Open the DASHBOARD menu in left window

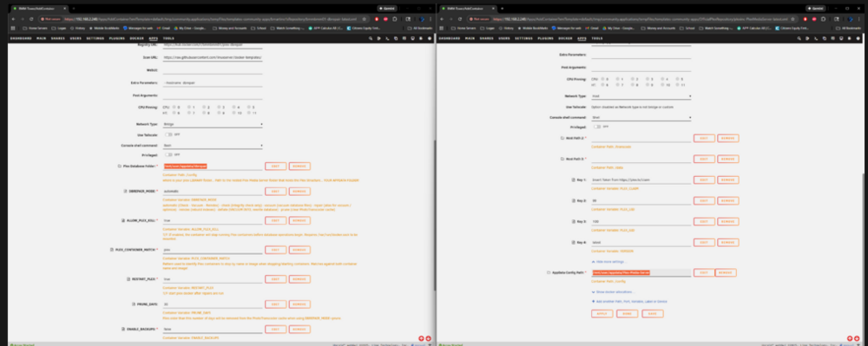(x=21, y=38)
